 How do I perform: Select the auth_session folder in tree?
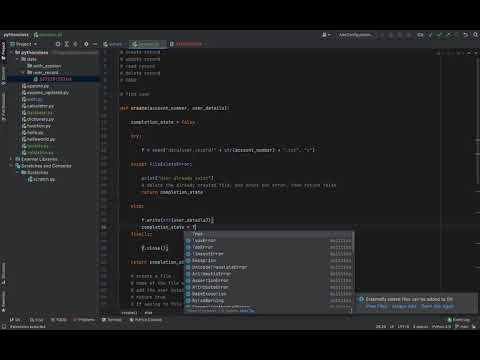(x=44, y=66)
